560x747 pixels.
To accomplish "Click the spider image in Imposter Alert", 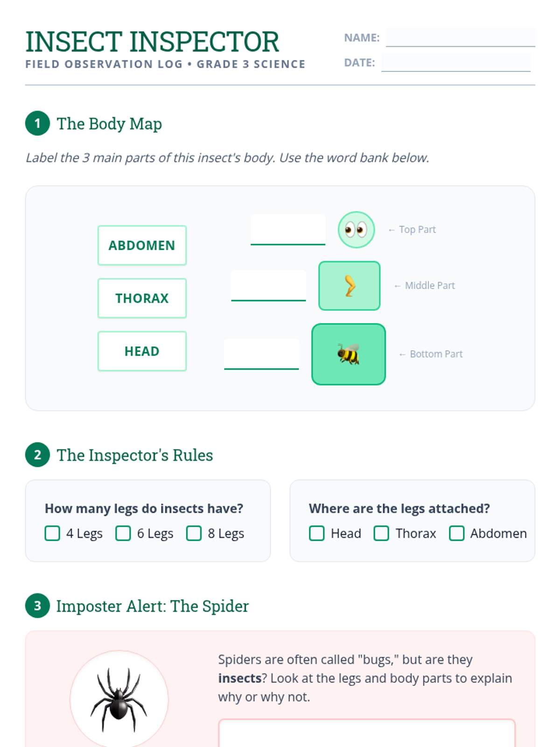I will (x=119, y=699).
